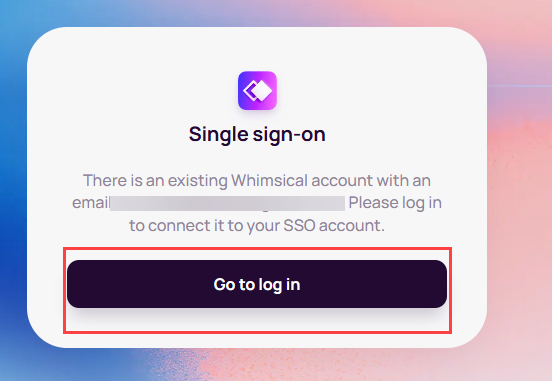
Task: Click "account with an" in the description
Action: (x=371, y=180)
